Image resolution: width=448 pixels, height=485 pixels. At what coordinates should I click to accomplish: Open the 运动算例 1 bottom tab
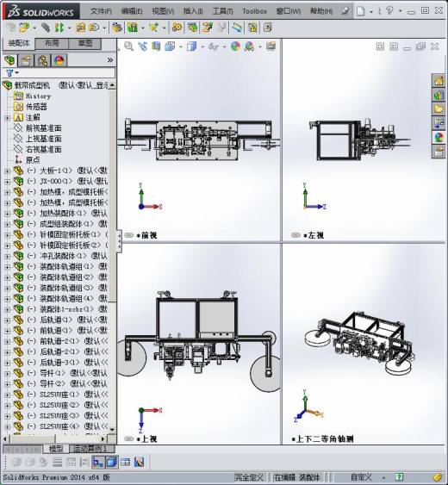click(x=92, y=449)
